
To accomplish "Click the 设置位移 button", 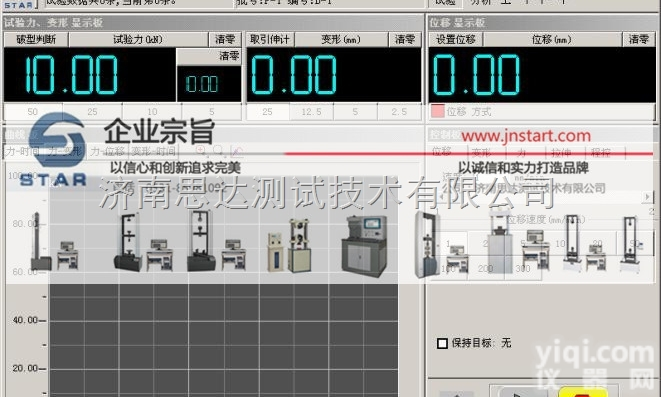I will click(x=456, y=40).
